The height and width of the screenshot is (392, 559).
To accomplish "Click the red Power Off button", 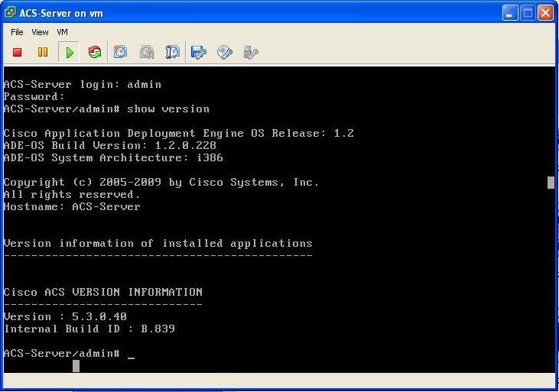I will 18,52.
